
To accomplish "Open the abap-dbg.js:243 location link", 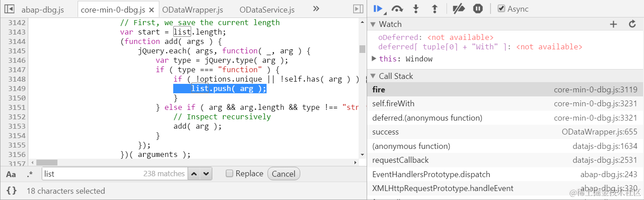I will click(609, 174).
